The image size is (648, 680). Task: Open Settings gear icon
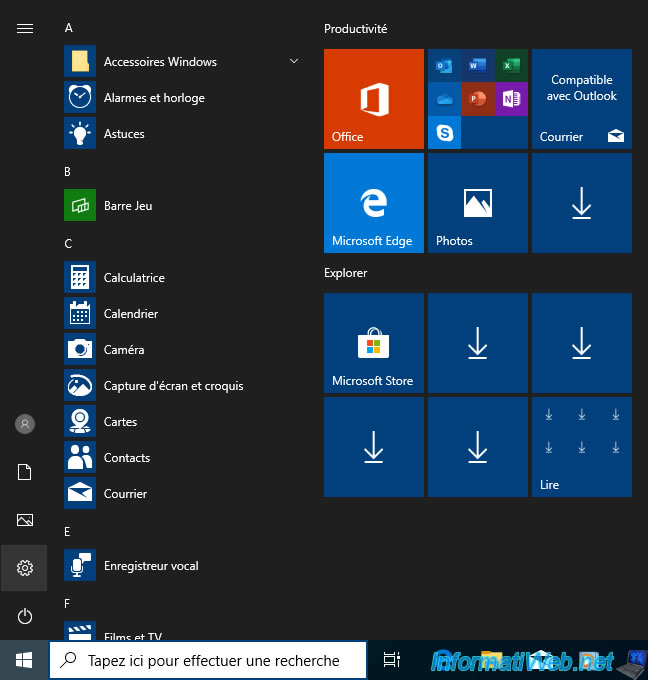click(x=25, y=568)
